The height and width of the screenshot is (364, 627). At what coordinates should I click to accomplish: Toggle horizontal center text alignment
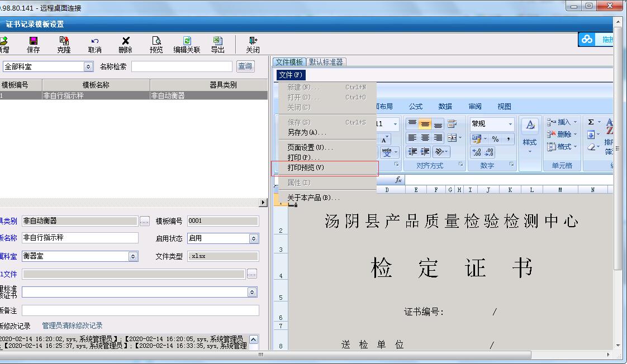click(425, 138)
